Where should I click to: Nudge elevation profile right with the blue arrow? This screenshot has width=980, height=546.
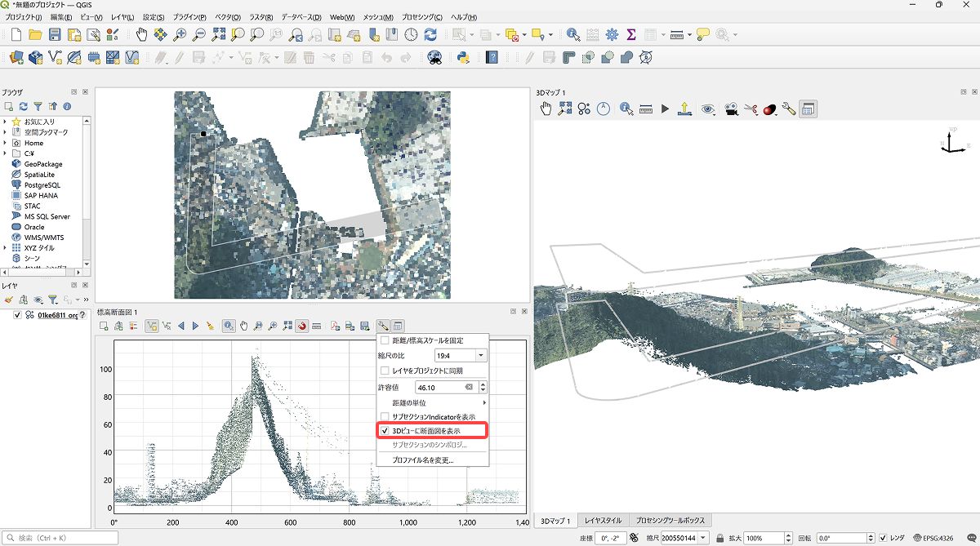[195, 326]
